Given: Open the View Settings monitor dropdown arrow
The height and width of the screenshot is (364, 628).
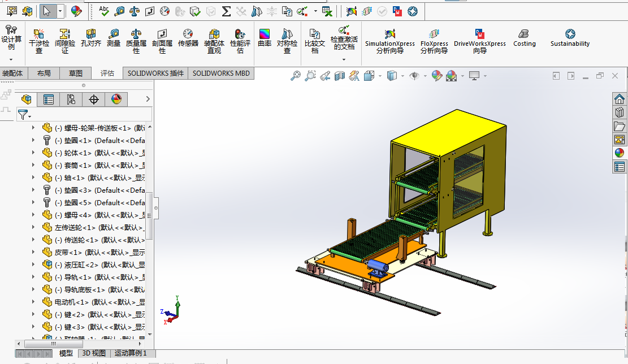Looking at the screenshot, I should click(x=485, y=76).
